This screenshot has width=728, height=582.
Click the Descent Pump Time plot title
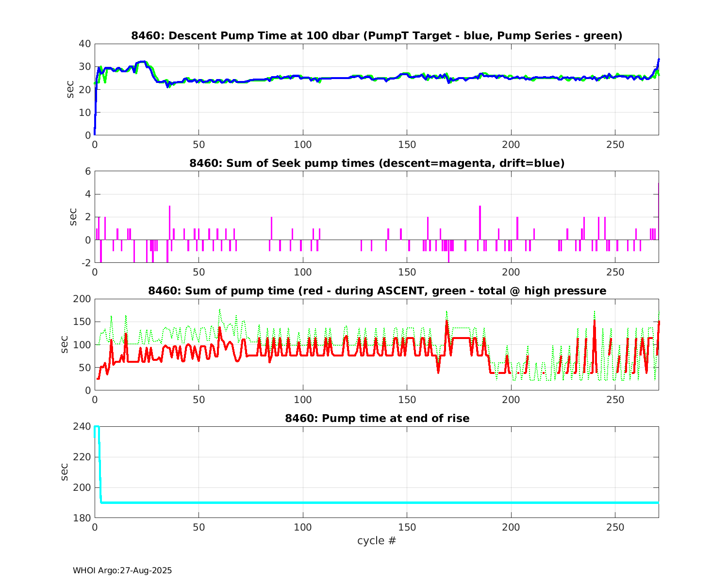tap(377, 36)
